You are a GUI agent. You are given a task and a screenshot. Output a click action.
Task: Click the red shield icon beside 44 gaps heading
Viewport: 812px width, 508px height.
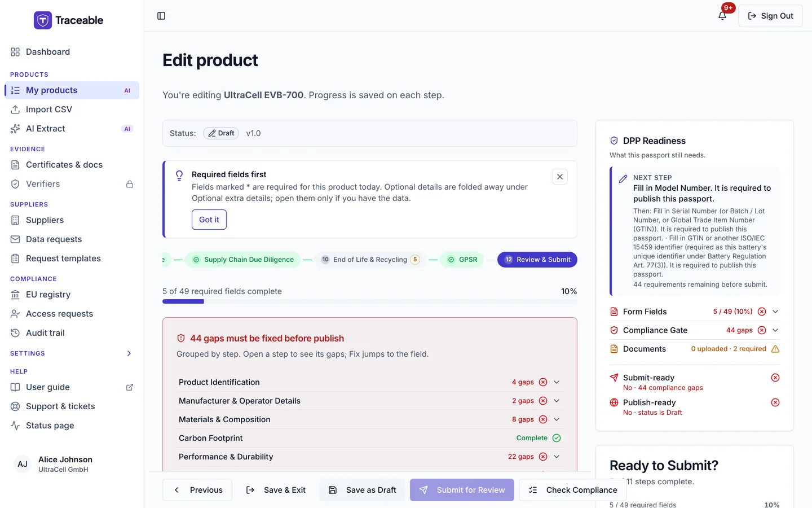pyautogui.click(x=181, y=339)
